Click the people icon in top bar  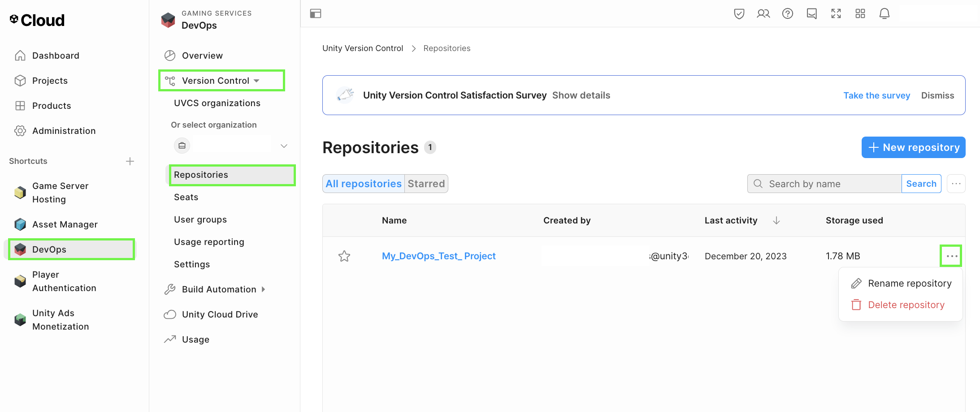[763, 14]
